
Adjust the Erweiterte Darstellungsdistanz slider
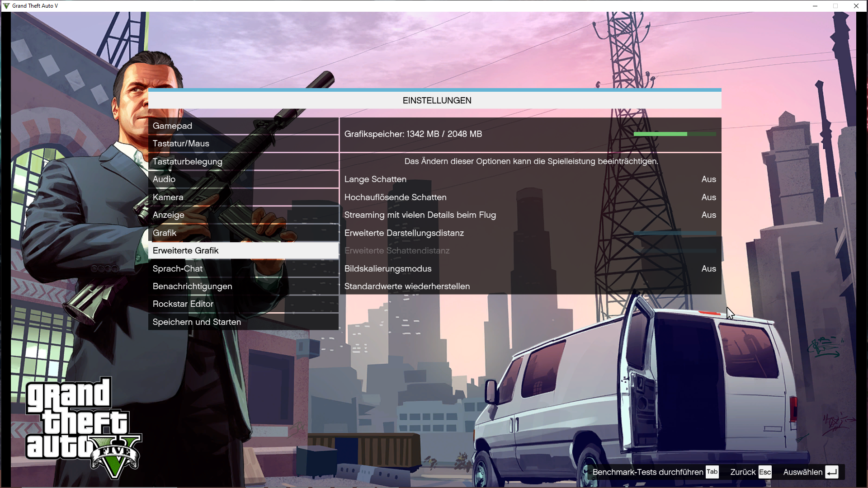[675, 233]
